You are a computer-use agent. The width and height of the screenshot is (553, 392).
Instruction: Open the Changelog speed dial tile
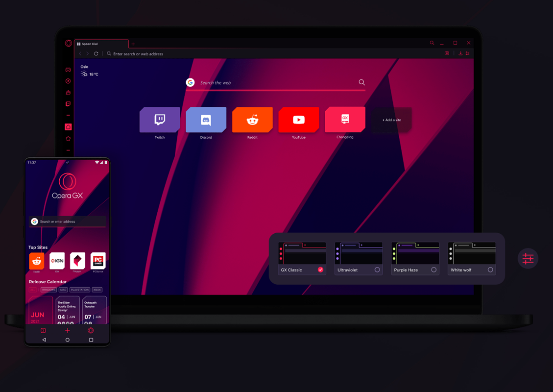[x=345, y=120]
